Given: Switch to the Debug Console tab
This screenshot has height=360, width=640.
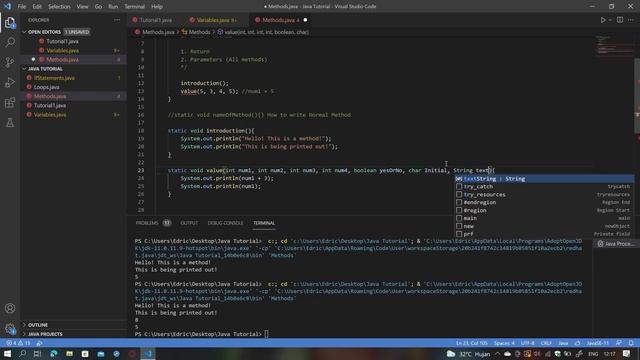Looking at the screenshot, I should [x=225, y=223].
